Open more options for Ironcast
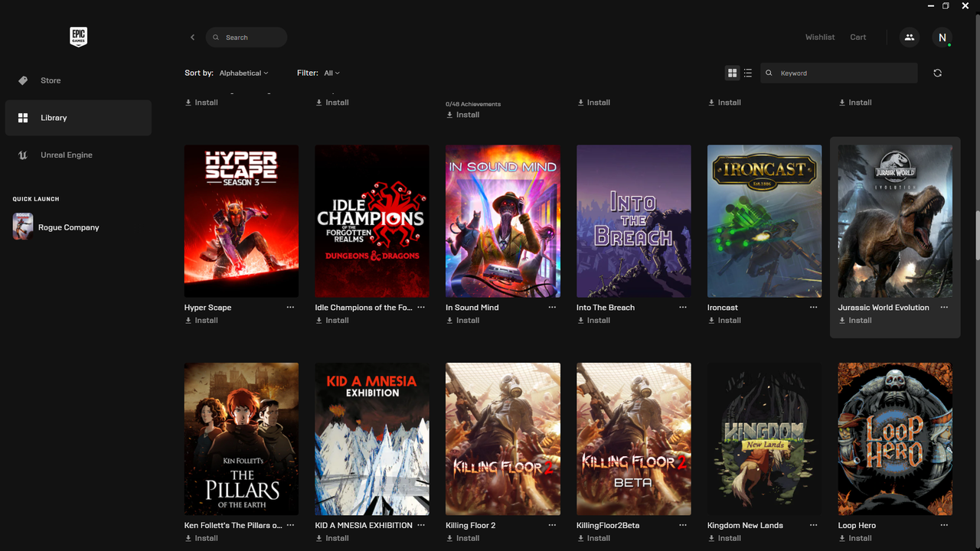This screenshot has width=980, height=551. (x=813, y=307)
